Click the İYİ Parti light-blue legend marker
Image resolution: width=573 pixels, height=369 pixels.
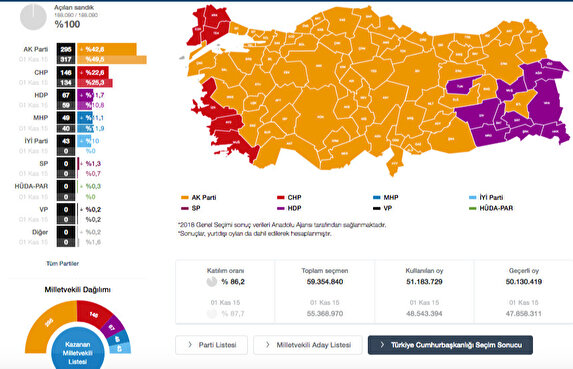pyautogui.click(x=473, y=198)
